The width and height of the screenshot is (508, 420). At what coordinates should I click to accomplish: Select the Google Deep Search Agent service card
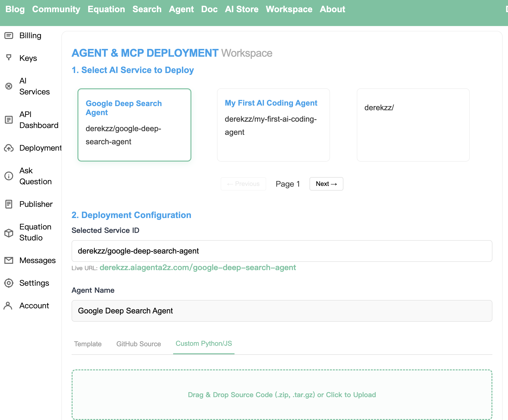tap(134, 125)
